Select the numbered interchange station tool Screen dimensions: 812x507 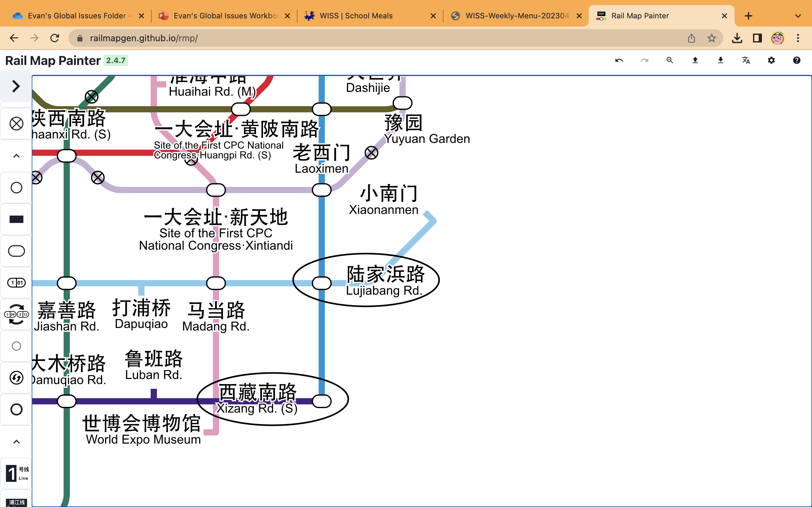(x=16, y=283)
